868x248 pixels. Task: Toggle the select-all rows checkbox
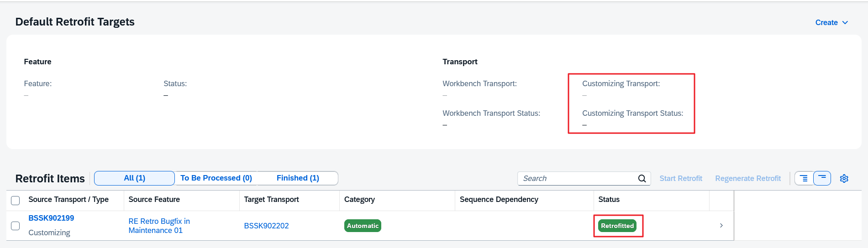point(16,200)
